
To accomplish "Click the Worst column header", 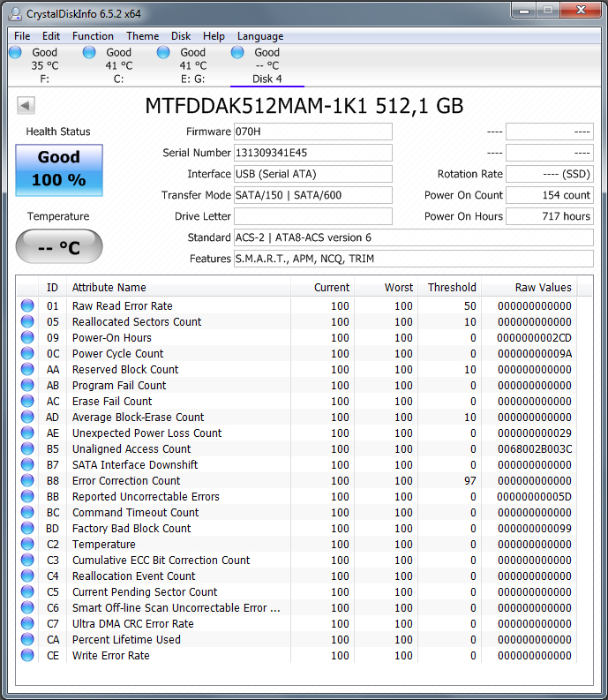I will pos(387,288).
